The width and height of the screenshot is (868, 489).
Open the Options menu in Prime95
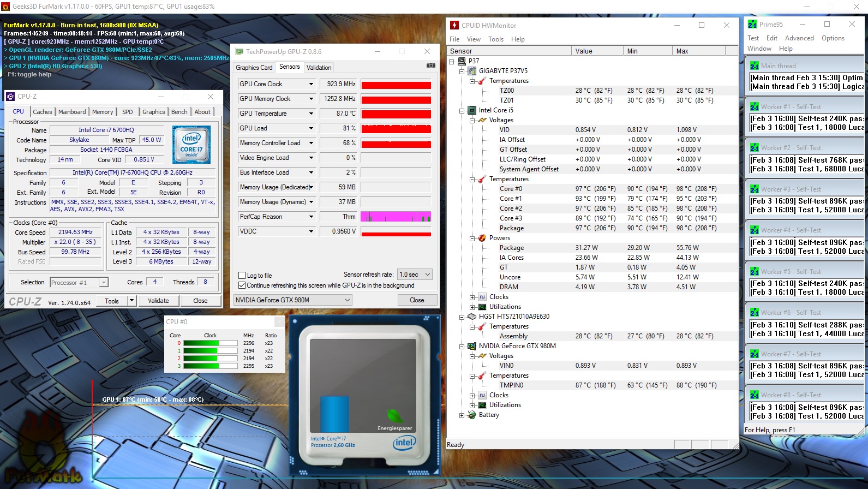pyautogui.click(x=833, y=38)
